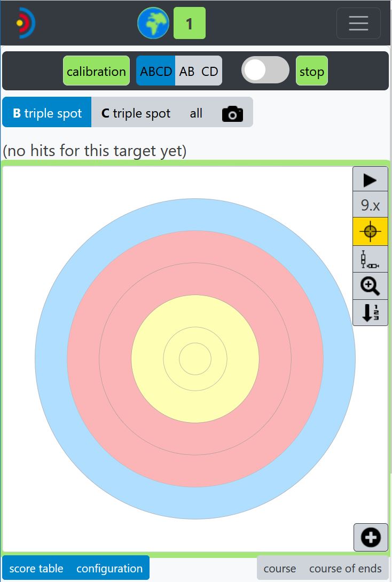
Task: Switch to C triple spot tab
Action: [x=136, y=113]
